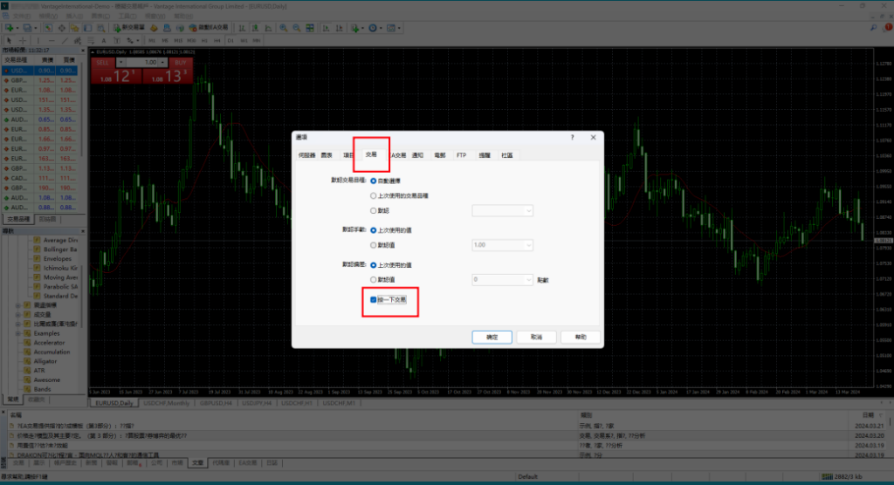Screen dimensions: 894x485
Task: Switch to the FTP tab in options dialog
Action: tap(461, 156)
